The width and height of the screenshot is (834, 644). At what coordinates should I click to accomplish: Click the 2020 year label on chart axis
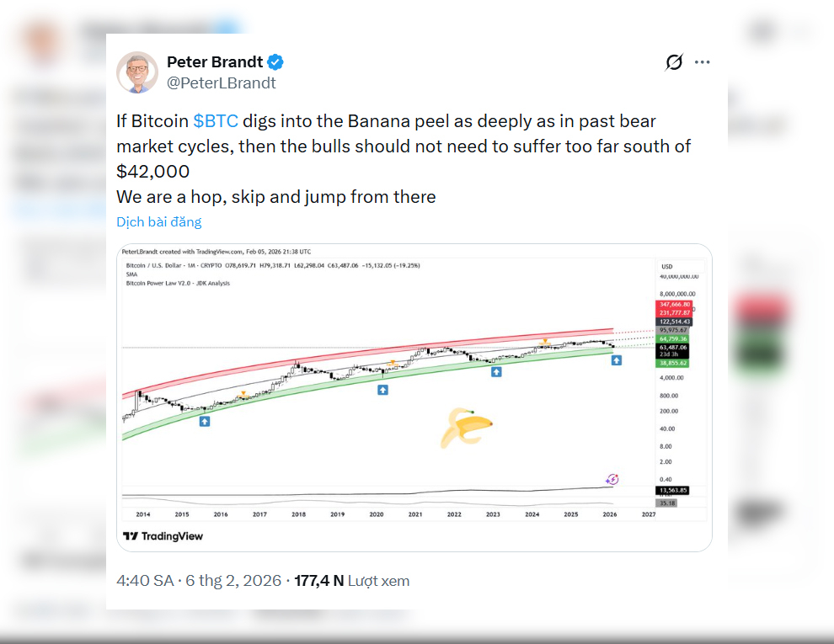(x=376, y=514)
